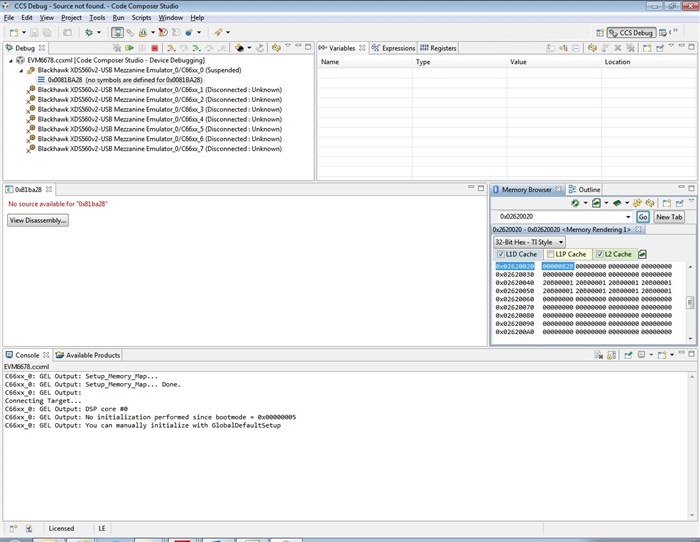Click the Licensed status bar entry
Viewport: 700px width, 542px height.
click(61, 529)
